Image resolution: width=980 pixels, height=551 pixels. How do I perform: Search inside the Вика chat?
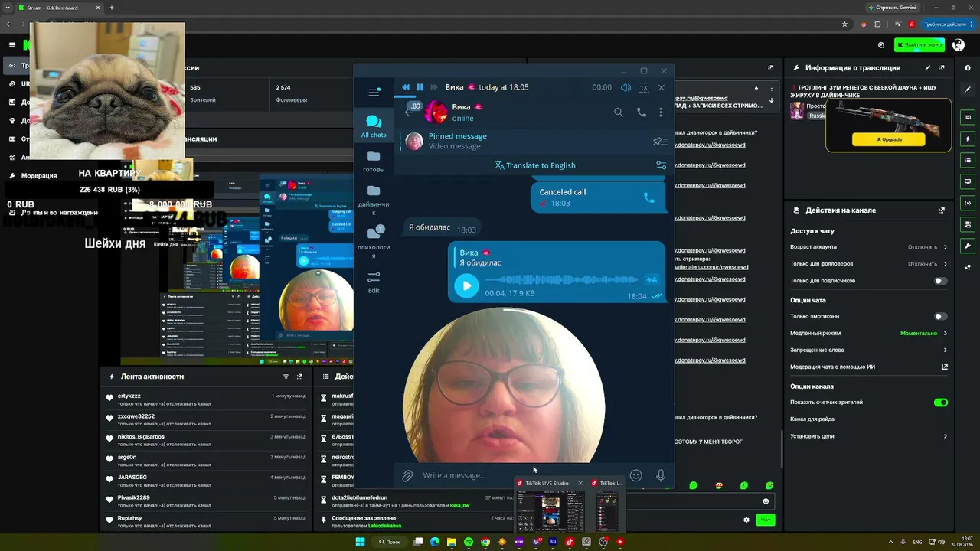pos(618,112)
